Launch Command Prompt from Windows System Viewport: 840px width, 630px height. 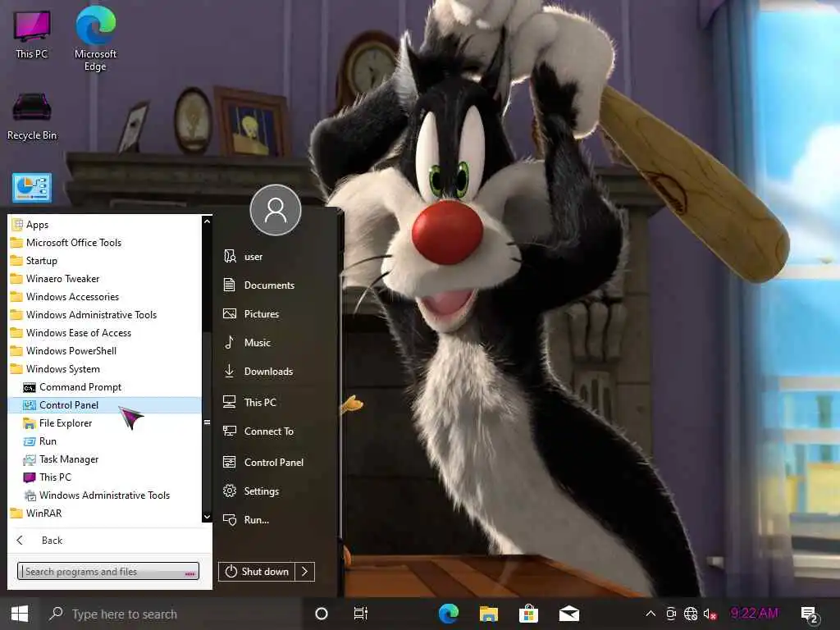[105, 387]
